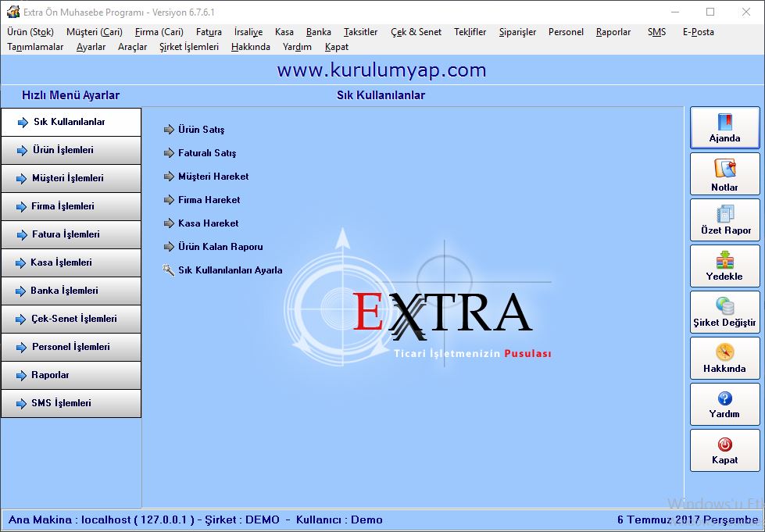Click the arrow icon beside Ürün Kalan Raporu
Viewport: 765px width, 532px height.
pyautogui.click(x=169, y=247)
